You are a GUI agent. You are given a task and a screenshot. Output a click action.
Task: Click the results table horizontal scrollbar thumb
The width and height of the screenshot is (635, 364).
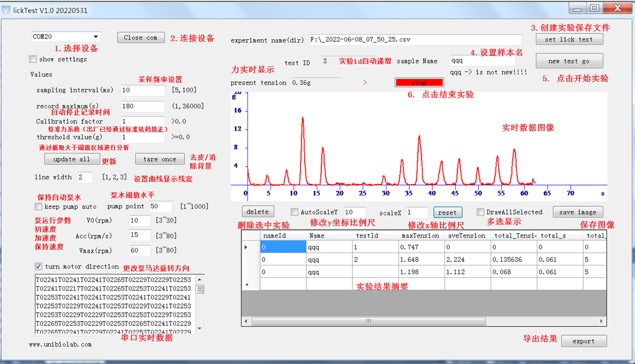(369, 321)
